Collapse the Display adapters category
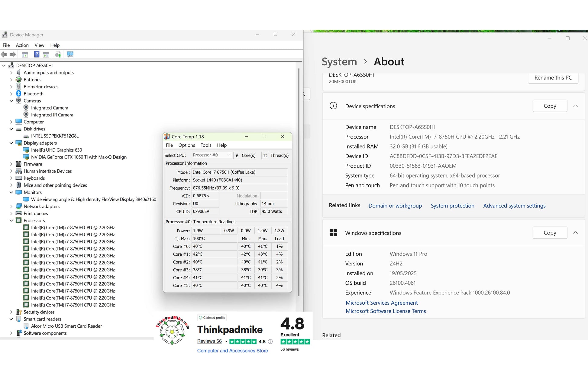Screen dimensions: 588x370 click(x=11, y=143)
